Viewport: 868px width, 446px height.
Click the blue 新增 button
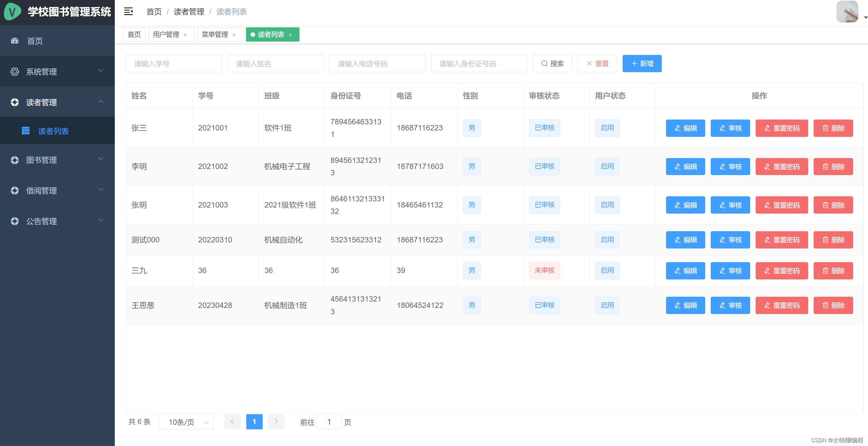(x=641, y=64)
